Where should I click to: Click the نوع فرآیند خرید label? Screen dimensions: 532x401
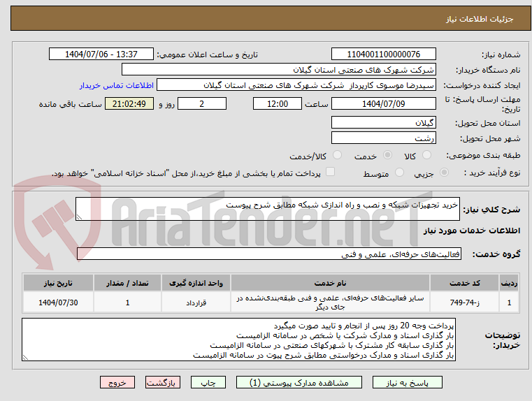(492, 173)
